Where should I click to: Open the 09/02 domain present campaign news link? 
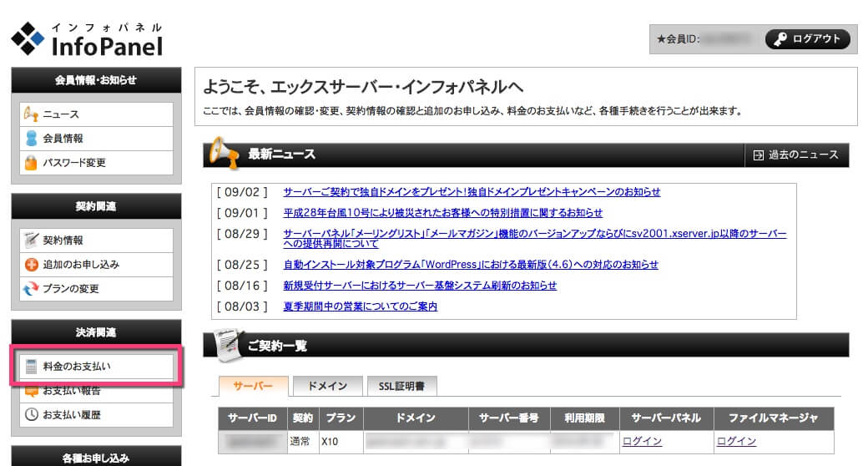coord(472,192)
